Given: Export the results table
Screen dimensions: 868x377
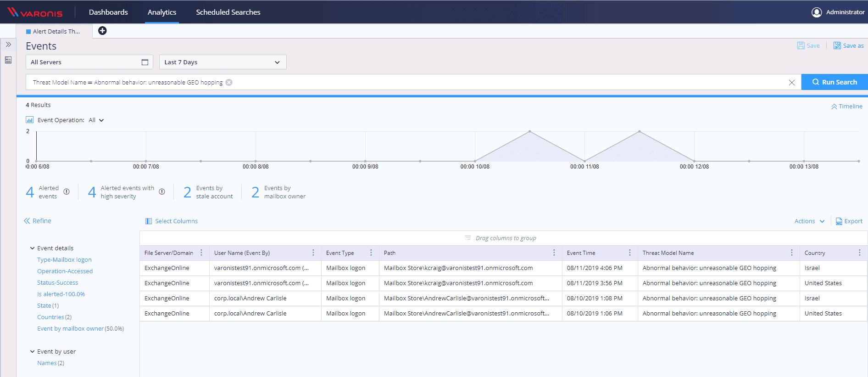Looking at the screenshot, I should pyautogui.click(x=849, y=221).
